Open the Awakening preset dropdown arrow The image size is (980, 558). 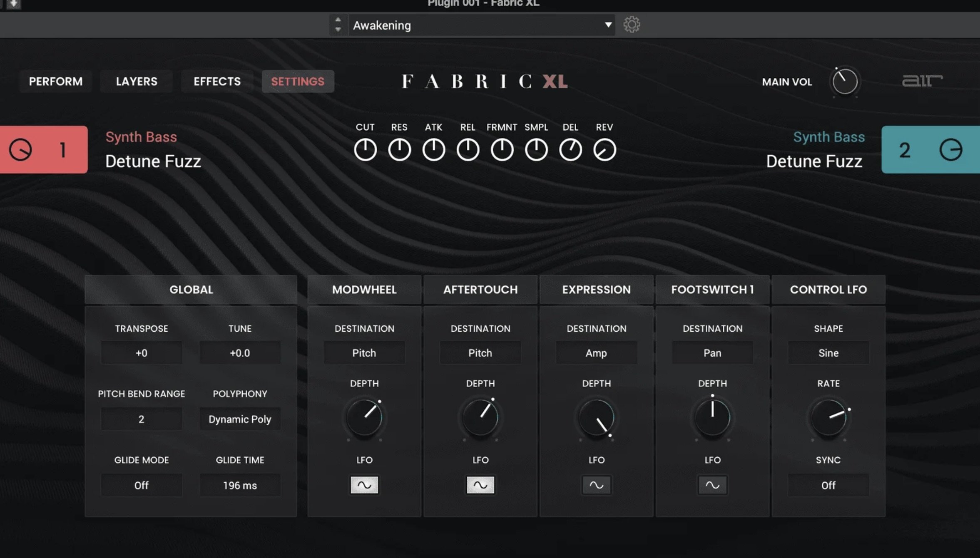click(x=608, y=25)
